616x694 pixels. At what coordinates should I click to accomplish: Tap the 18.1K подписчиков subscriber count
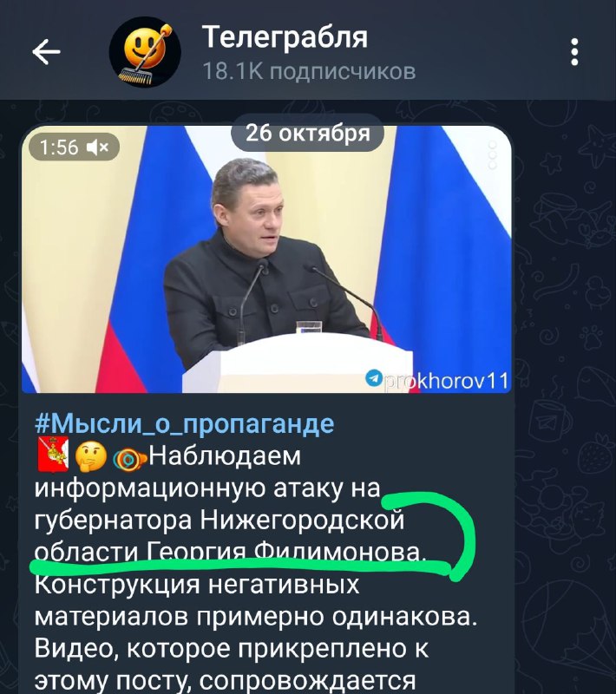(x=309, y=71)
